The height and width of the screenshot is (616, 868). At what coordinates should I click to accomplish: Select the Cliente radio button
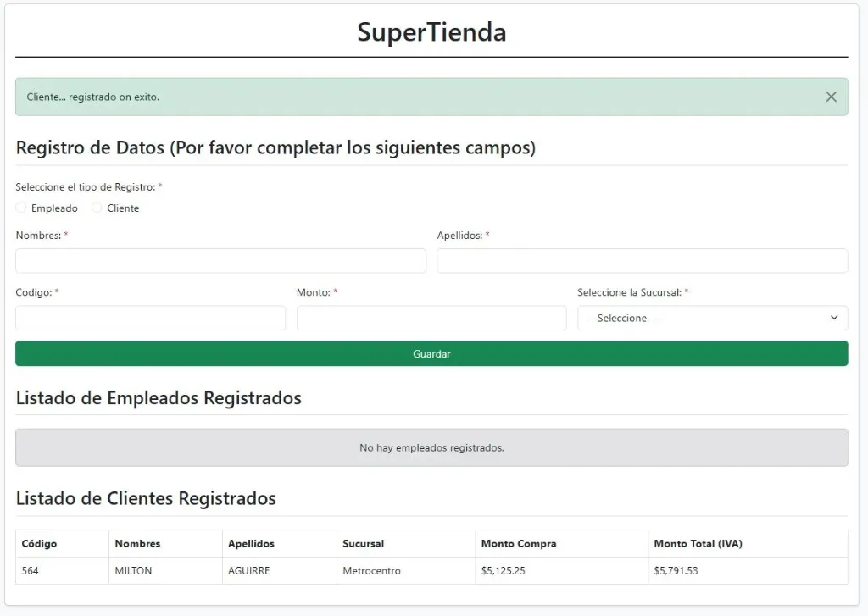[x=97, y=208]
